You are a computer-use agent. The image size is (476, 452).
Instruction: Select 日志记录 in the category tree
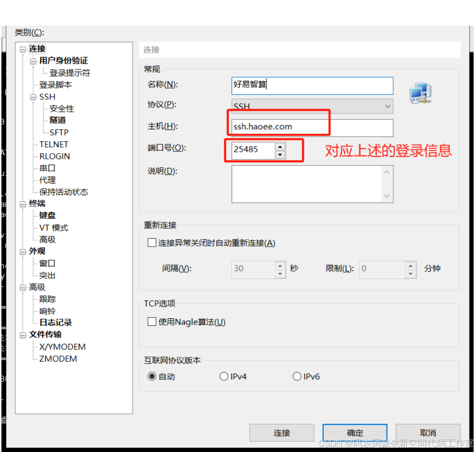tap(56, 323)
